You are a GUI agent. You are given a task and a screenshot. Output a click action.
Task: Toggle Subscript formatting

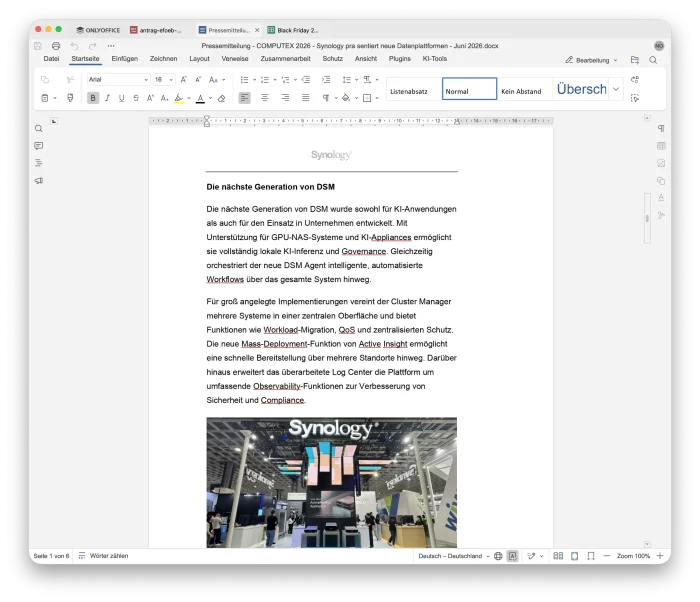[164, 98]
